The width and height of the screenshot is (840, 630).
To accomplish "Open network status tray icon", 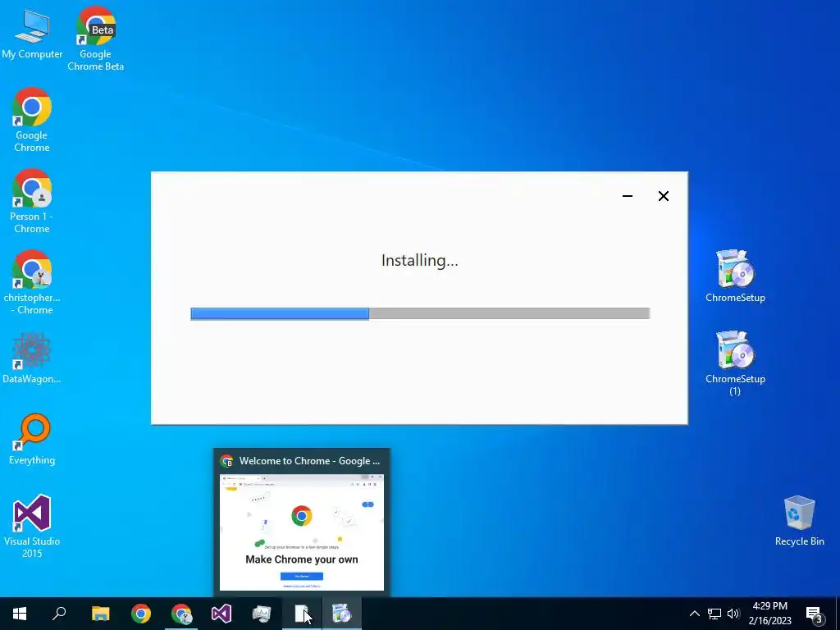I will tap(714, 614).
